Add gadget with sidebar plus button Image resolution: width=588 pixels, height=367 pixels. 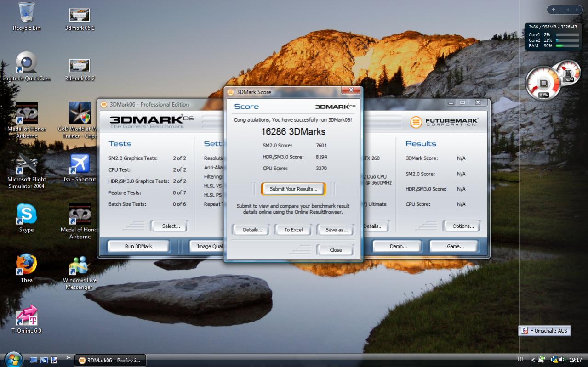(554, 10)
